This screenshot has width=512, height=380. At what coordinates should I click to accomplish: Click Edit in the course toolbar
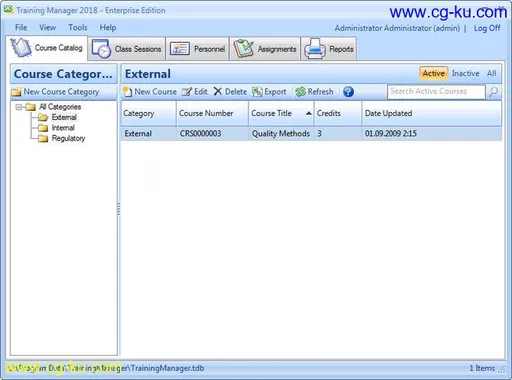click(x=195, y=92)
